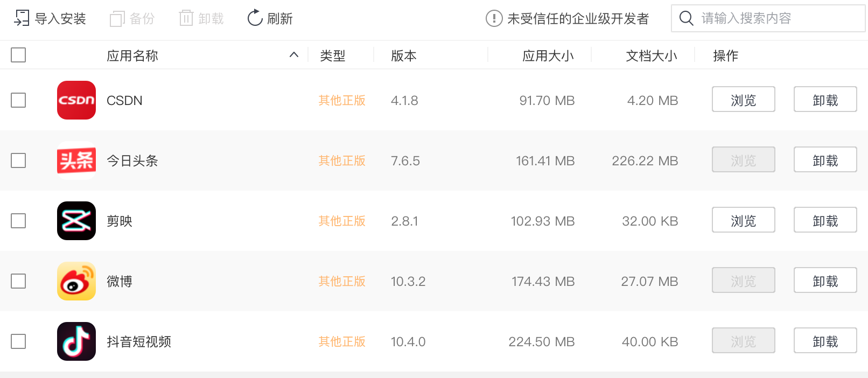The width and height of the screenshot is (868, 378).
Task: Check the checkbox for 微博 row
Action: point(18,281)
